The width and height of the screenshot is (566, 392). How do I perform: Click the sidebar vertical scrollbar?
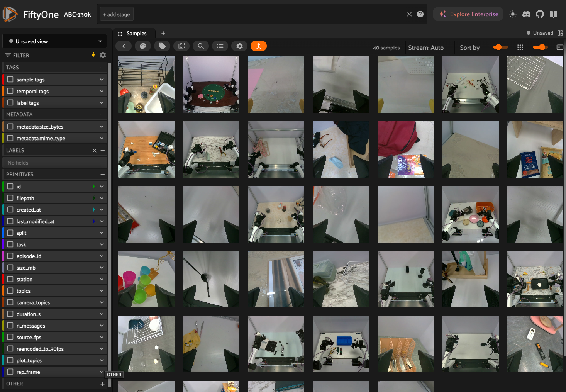coord(110,224)
